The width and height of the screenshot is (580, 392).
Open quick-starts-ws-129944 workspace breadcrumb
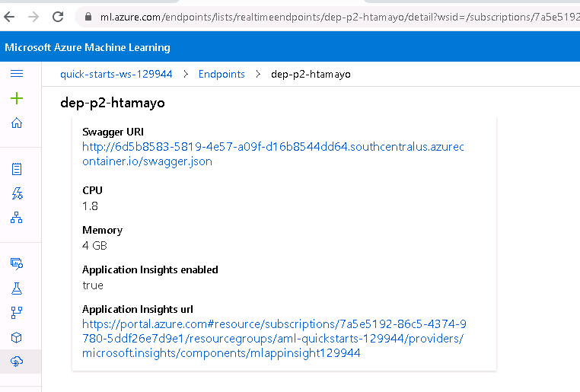tap(116, 74)
